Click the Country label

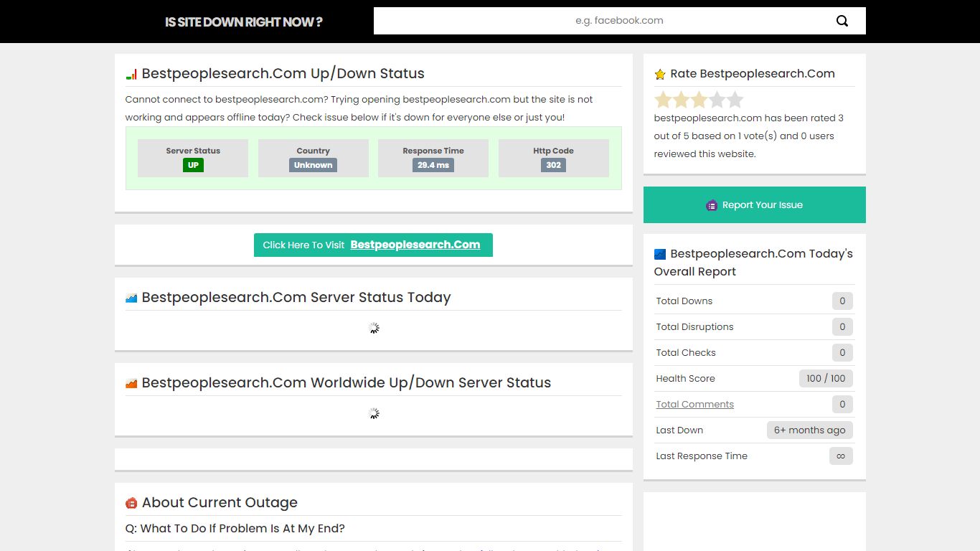pyautogui.click(x=314, y=151)
